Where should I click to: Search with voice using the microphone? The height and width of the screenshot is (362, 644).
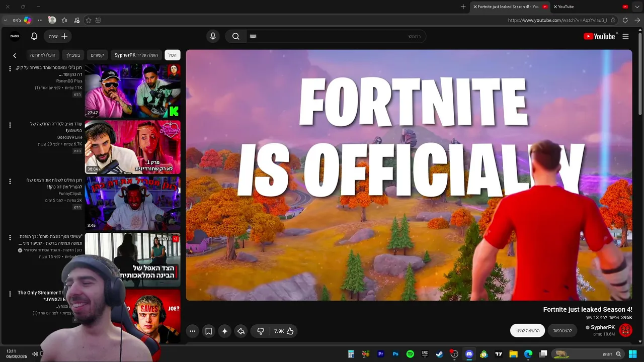(213, 36)
